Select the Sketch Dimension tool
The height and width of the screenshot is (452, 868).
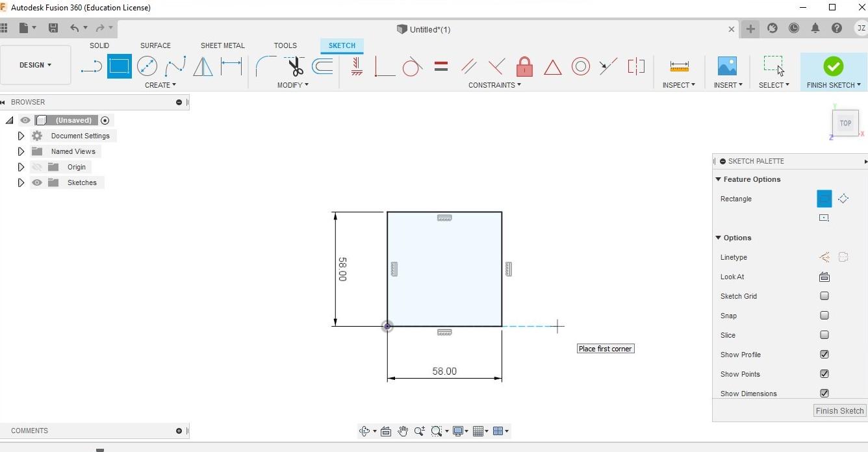(231, 66)
